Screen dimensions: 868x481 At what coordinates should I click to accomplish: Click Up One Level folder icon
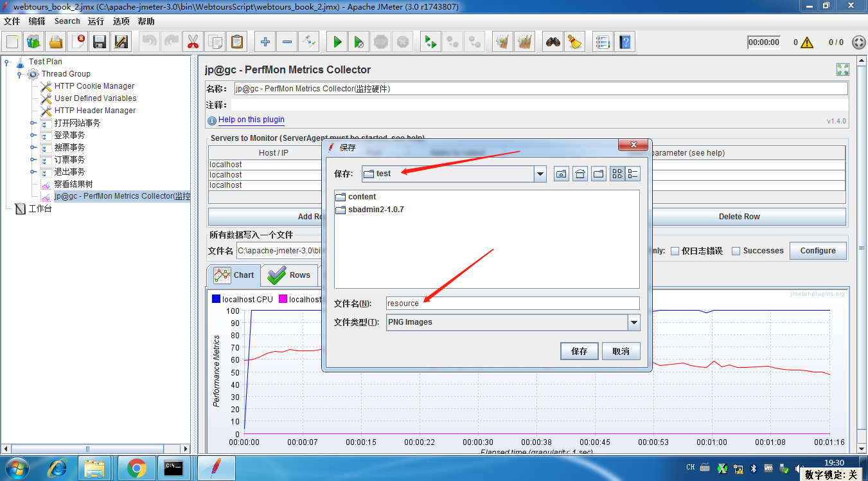click(562, 174)
